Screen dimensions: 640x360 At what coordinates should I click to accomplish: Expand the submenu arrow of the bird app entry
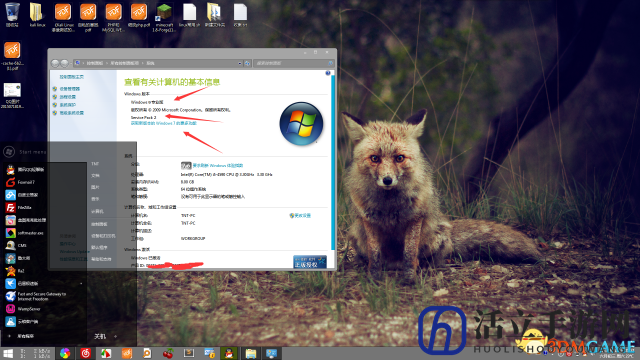tap(81, 283)
